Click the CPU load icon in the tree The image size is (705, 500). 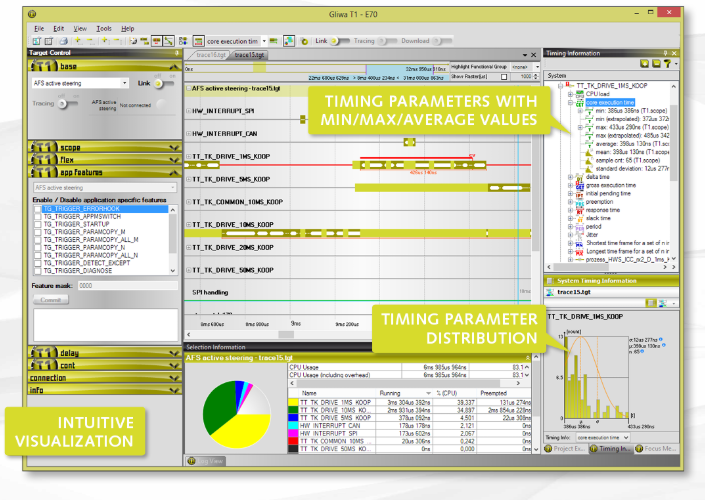pyautogui.click(x=580, y=94)
